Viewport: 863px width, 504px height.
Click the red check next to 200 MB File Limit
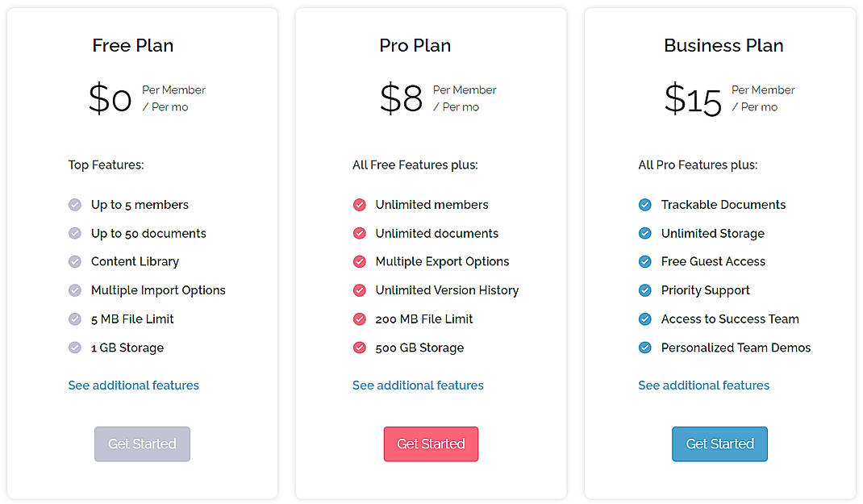pyautogui.click(x=359, y=319)
